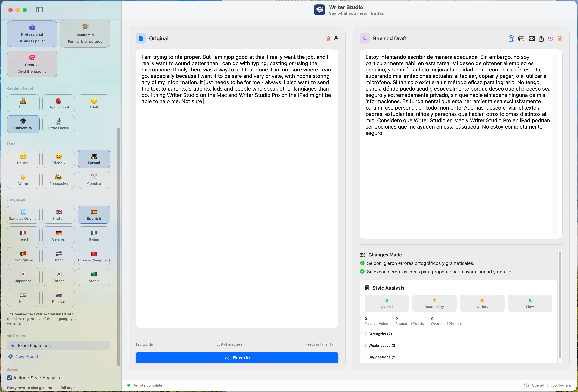The width and height of the screenshot is (578, 392).
Task: Click the Variety score card
Action: 482,303
